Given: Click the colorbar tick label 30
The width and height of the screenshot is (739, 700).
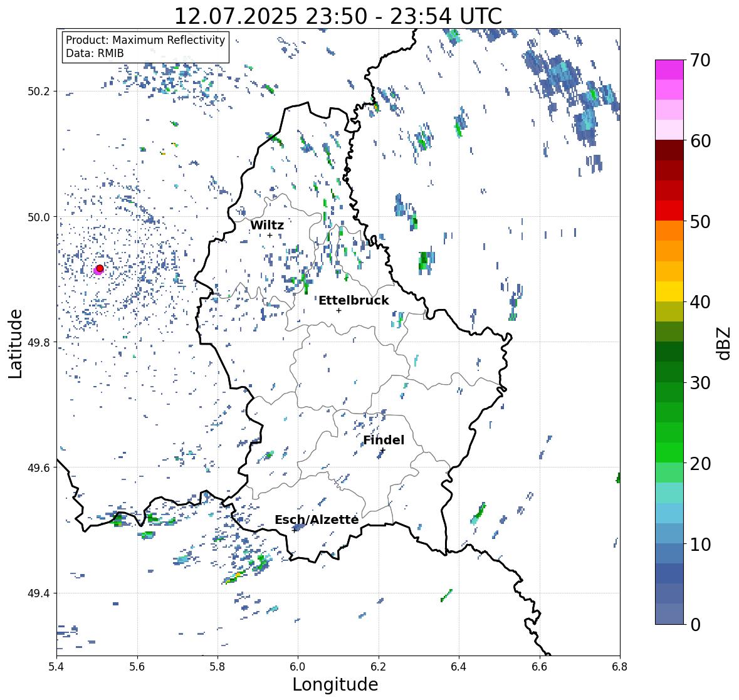Looking at the screenshot, I should 700,382.
